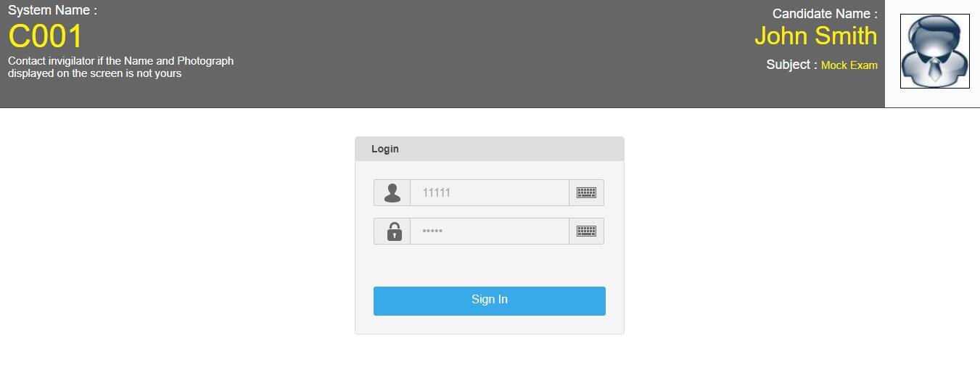Click the "System Name :" label
Screen dimensions: 980x365
[52, 10]
